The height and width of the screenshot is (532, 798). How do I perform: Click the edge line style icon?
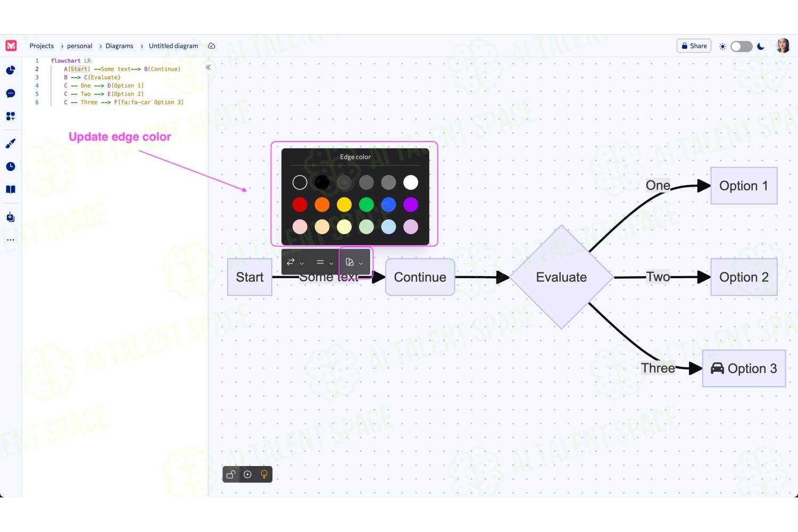coord(320,262)
